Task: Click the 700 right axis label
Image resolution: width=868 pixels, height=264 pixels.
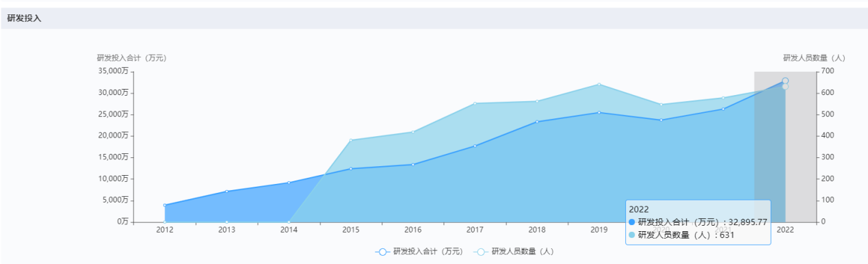Action: click(828, 70)
